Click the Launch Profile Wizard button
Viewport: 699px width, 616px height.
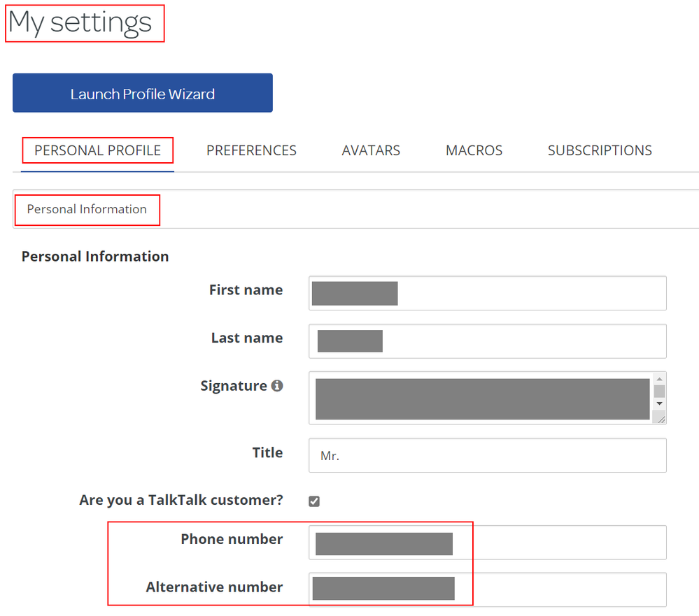tap(142, 94)
